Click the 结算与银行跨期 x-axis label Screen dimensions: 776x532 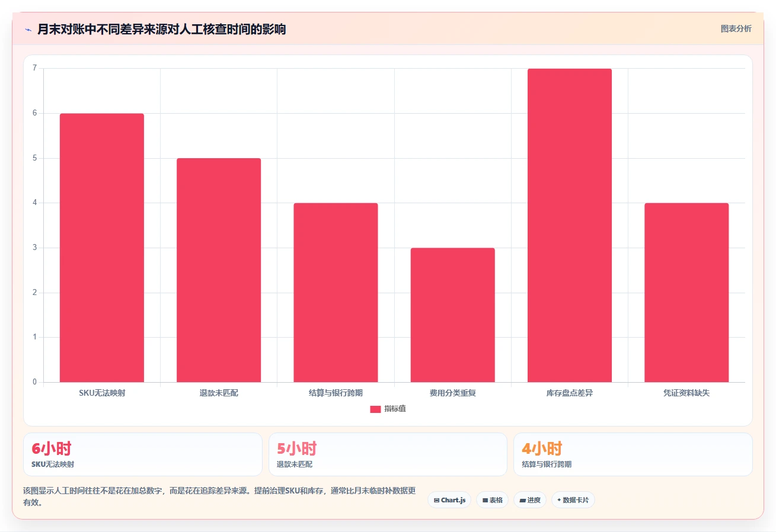(336, 393)
